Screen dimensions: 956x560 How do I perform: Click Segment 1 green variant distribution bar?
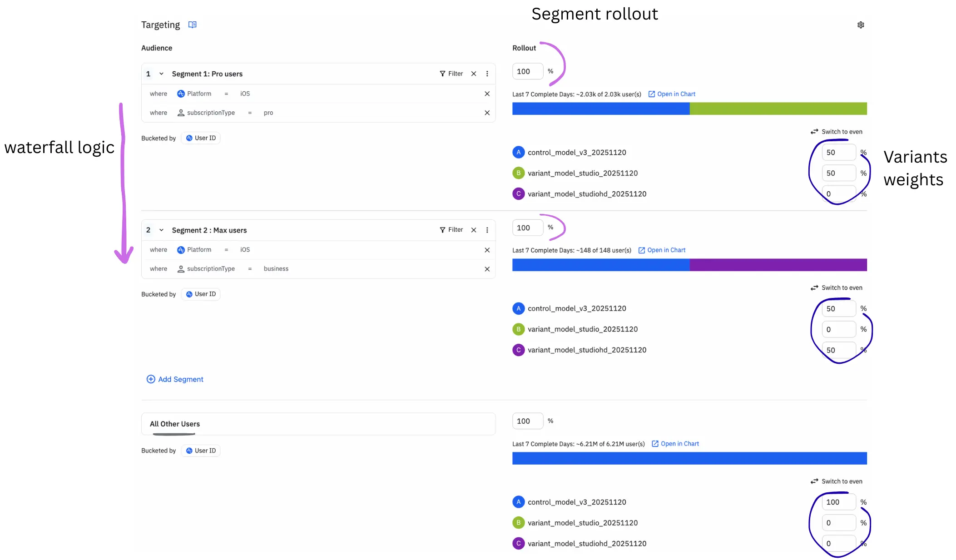[x=778, y=109]
